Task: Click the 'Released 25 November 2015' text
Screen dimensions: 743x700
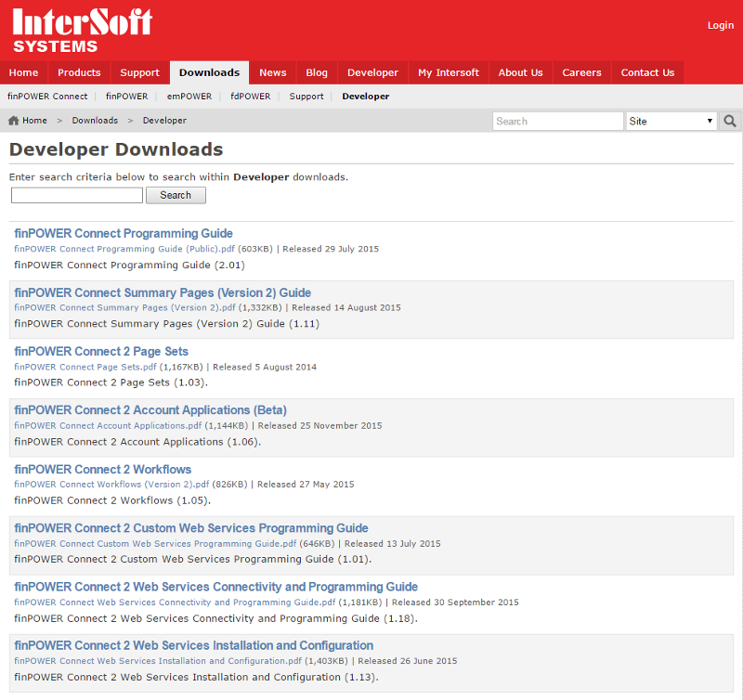Action: point(319,426)
